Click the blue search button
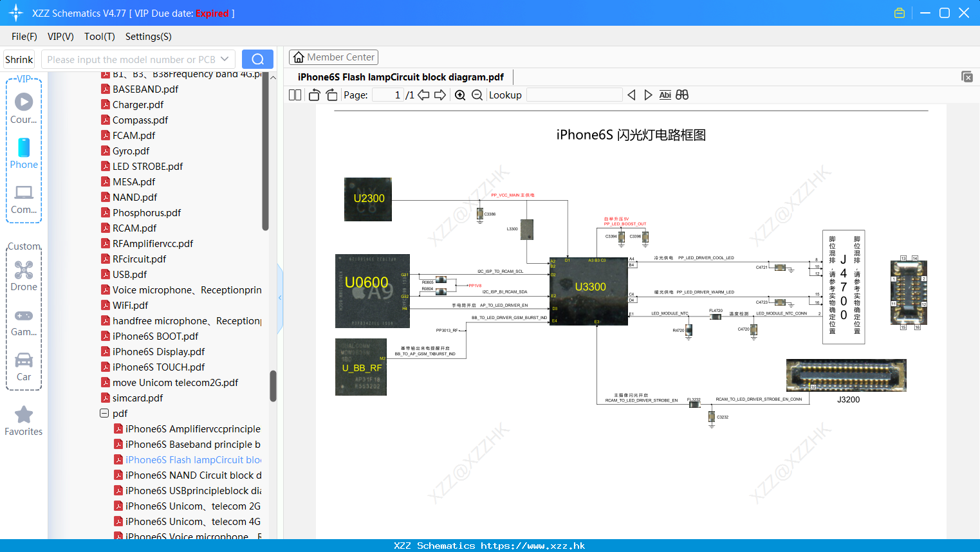 point(257,59)
